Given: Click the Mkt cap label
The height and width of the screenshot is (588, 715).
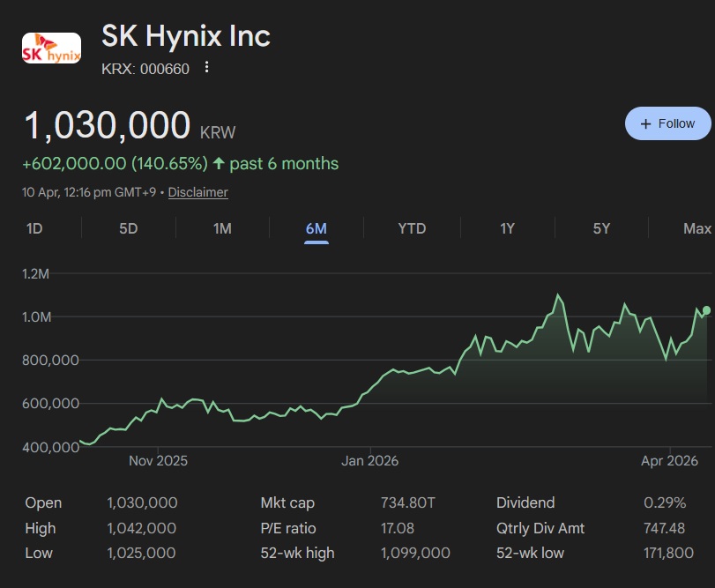Looking at the screenshot, I should pos(287,503).
